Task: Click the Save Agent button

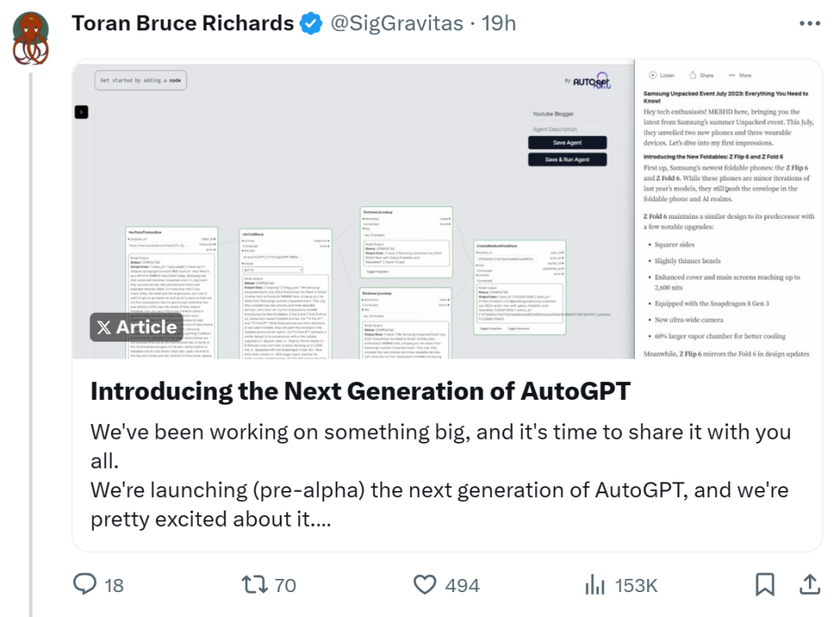Action: coord(567,142)
